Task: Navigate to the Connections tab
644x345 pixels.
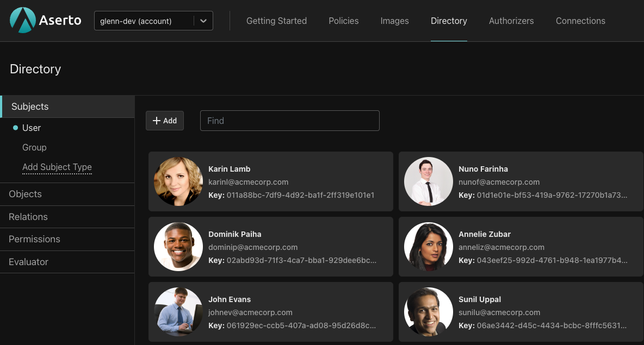Action: coord(580,21)
